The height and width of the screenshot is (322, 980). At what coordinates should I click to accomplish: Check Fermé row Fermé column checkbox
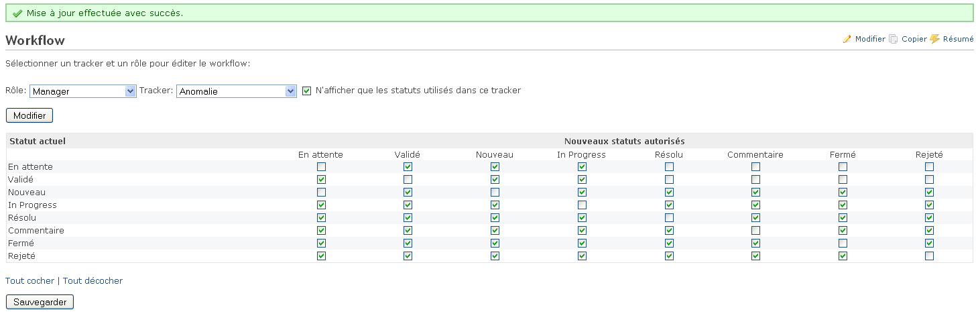[843, 243]
